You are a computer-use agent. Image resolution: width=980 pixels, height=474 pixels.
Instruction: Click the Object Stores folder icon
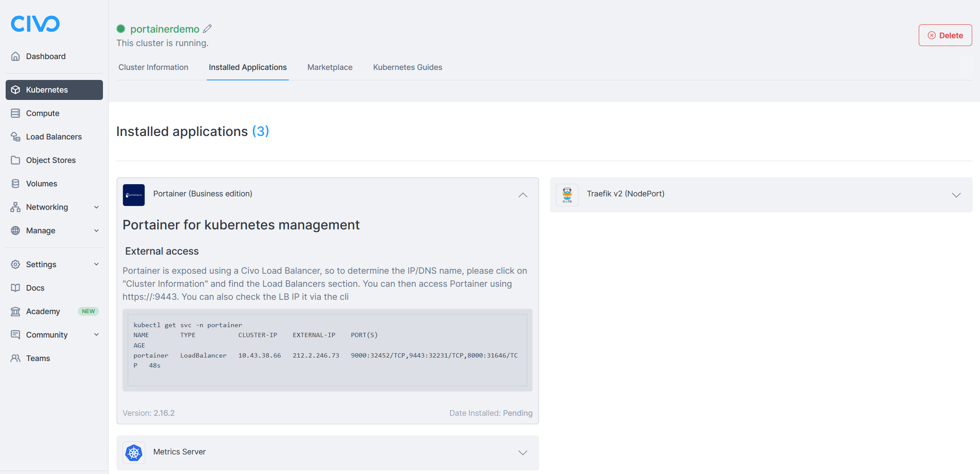click(16, 160)
